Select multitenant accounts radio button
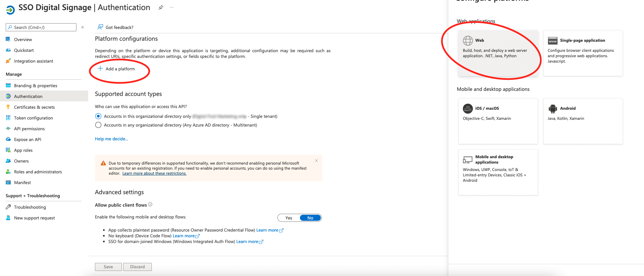This screenshot has width=644, height=276. (x=98, y=125)
